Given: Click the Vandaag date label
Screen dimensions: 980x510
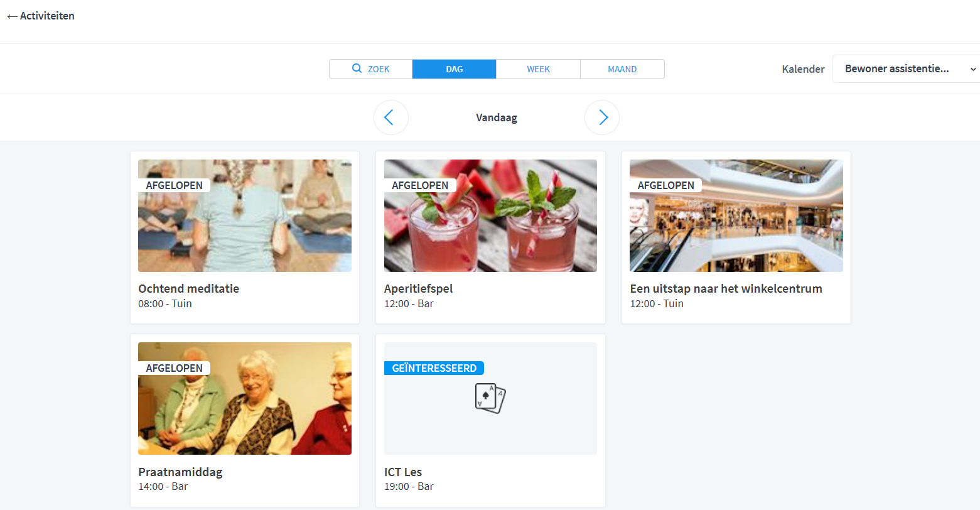Looking at the screenshot, I should click(x=497, y=117).
